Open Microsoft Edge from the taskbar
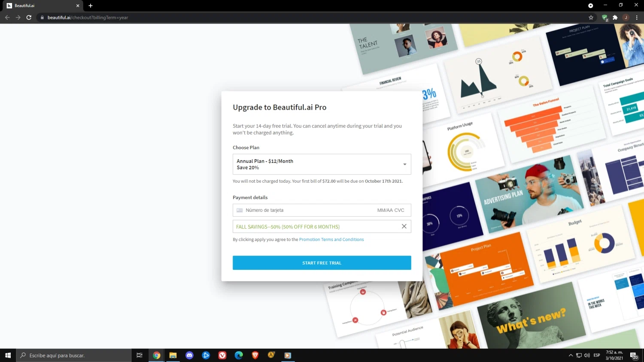This screenshot has width=644, height=362. pos(239,355)
